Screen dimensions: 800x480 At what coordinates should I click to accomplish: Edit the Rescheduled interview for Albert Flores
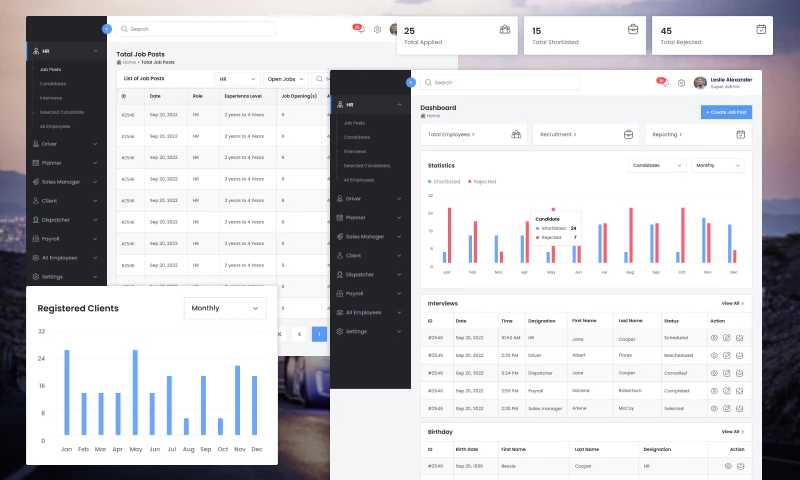(727, 355)
